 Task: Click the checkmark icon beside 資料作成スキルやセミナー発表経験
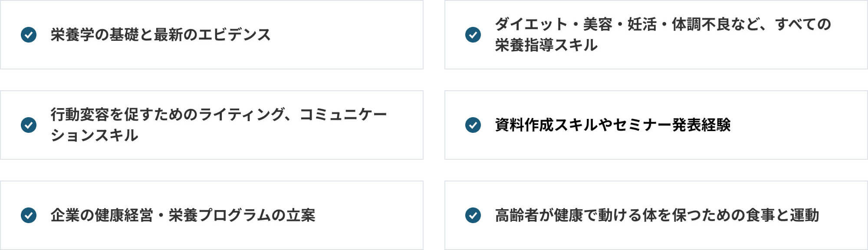point(473,125)
